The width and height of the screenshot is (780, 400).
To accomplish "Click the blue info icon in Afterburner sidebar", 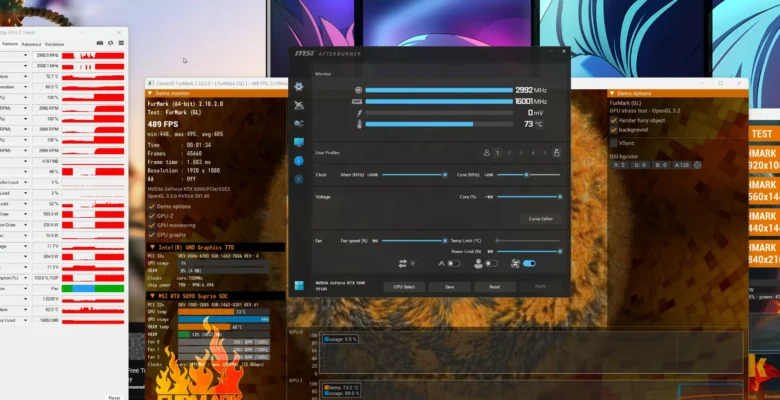I will pyautogui.click(x=298, y=161).
